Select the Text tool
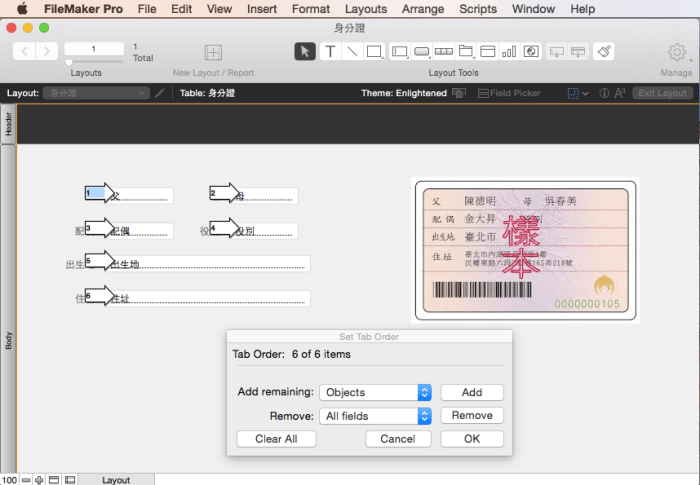The image size is (700, 485). pos(329,51)
